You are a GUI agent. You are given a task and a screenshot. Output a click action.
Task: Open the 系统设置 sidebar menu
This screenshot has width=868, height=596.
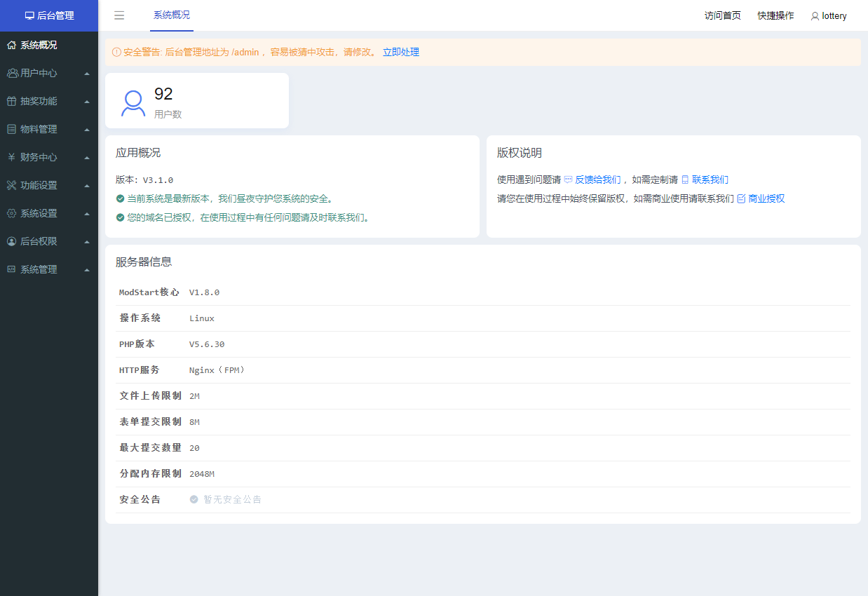tap(49, 213)
